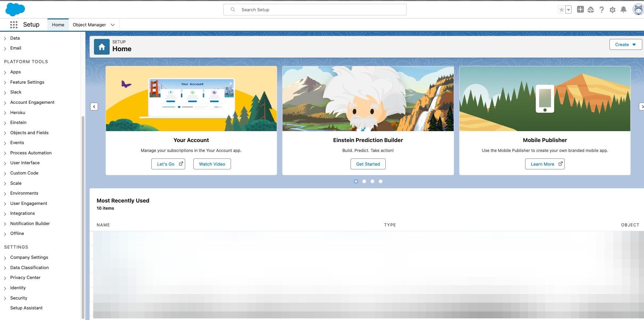Open User Engagement in sidebar
644x320 pixels.
pyautogui.click(x=29, y=203)
